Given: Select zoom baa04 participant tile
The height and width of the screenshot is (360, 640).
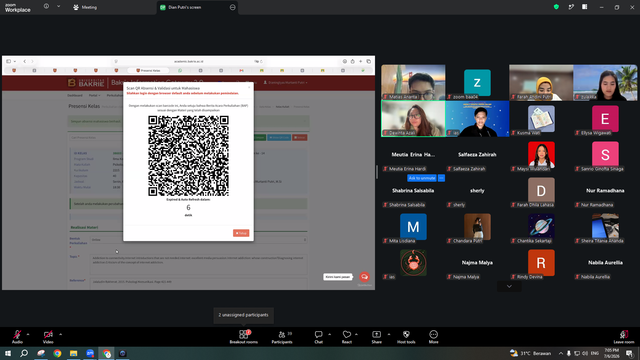Looking at the screenshot, I should (x=477, y=82).
